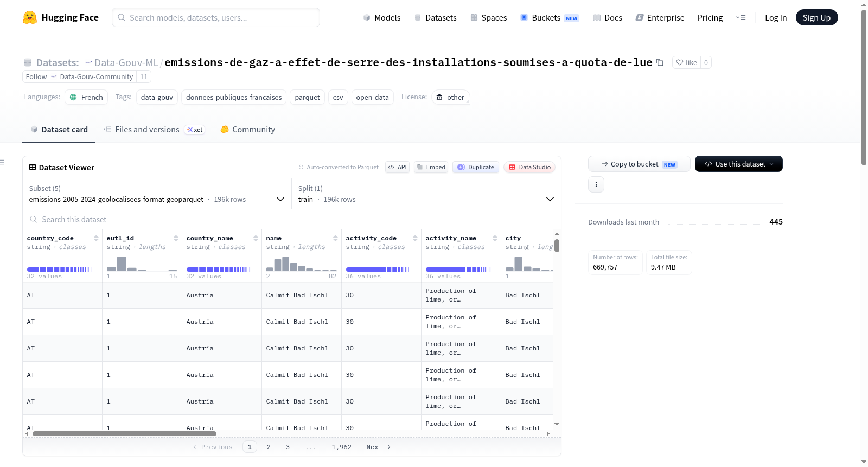
Task: Open the Docs page
Action: [608, 17]
